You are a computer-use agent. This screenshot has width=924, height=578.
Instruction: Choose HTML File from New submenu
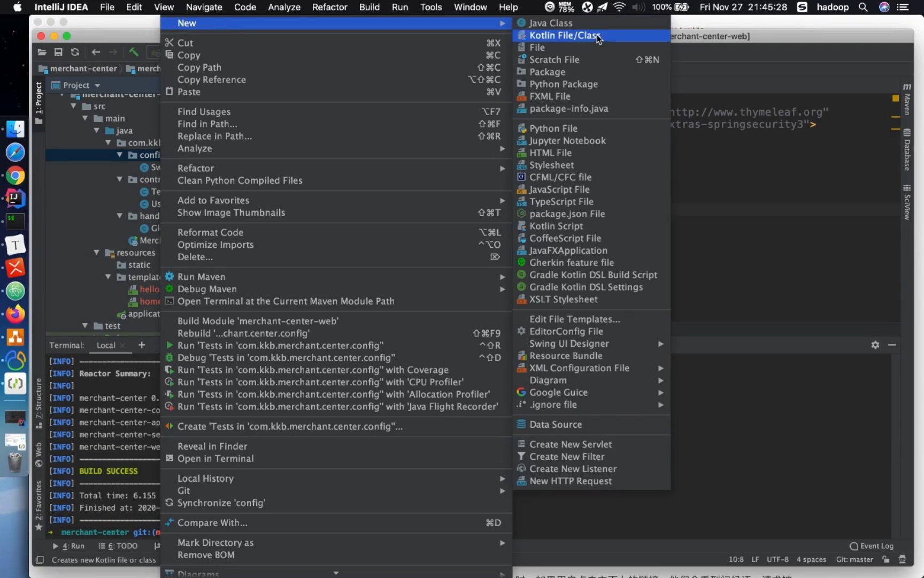click(x=591, y=153)
